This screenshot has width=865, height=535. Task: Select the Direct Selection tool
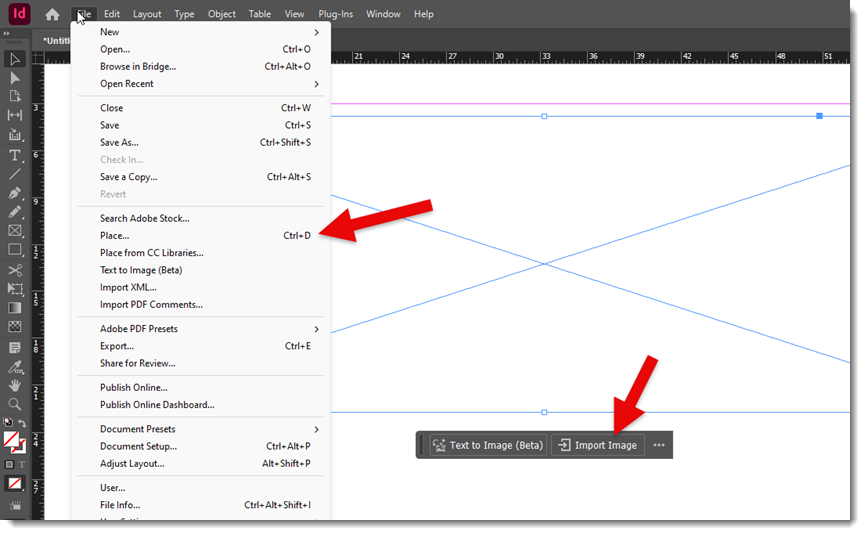[15, 78]
